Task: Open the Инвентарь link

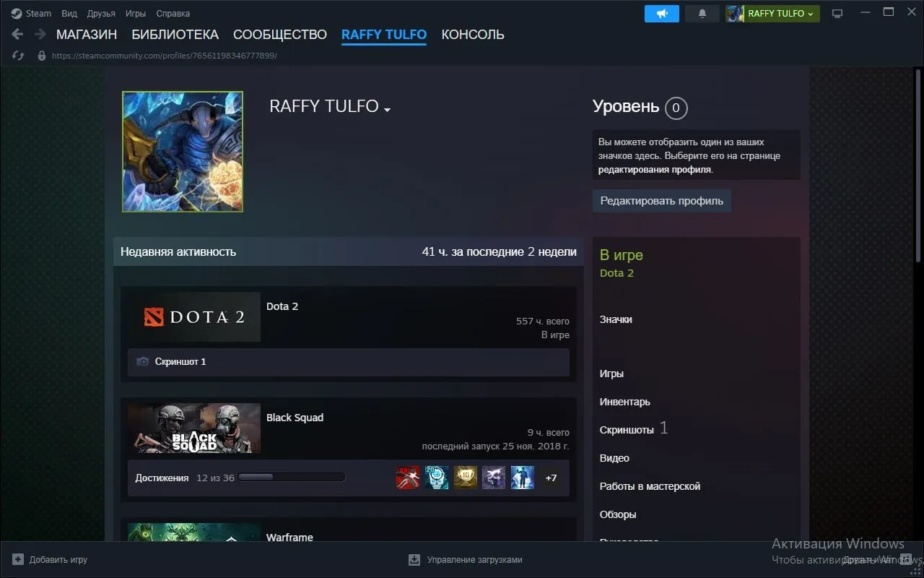Action: (x=625, y=402)
